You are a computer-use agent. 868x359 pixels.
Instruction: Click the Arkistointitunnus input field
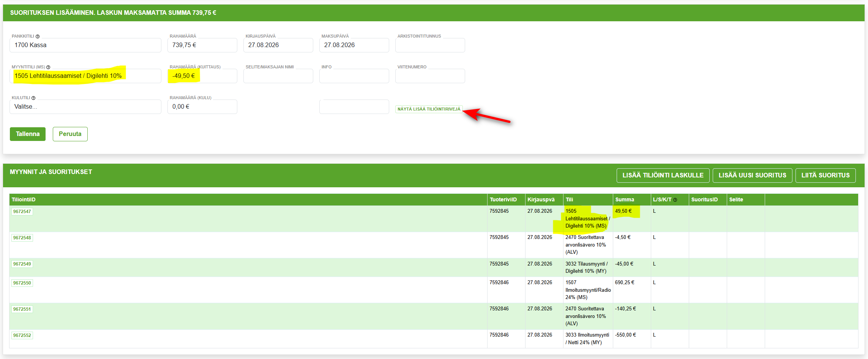(430, 45)
